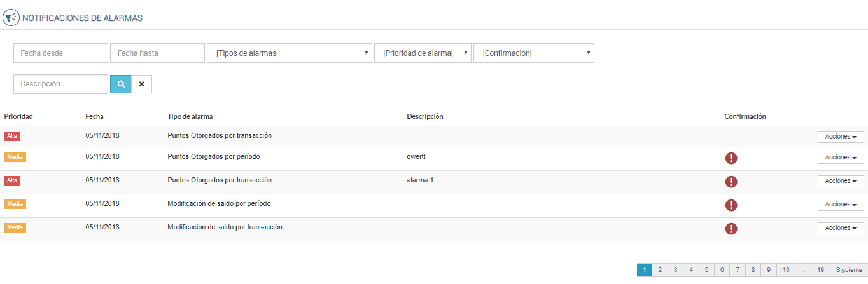
Task: Click the warning icon for alarma 1
Action: click(x=731, y=182)
